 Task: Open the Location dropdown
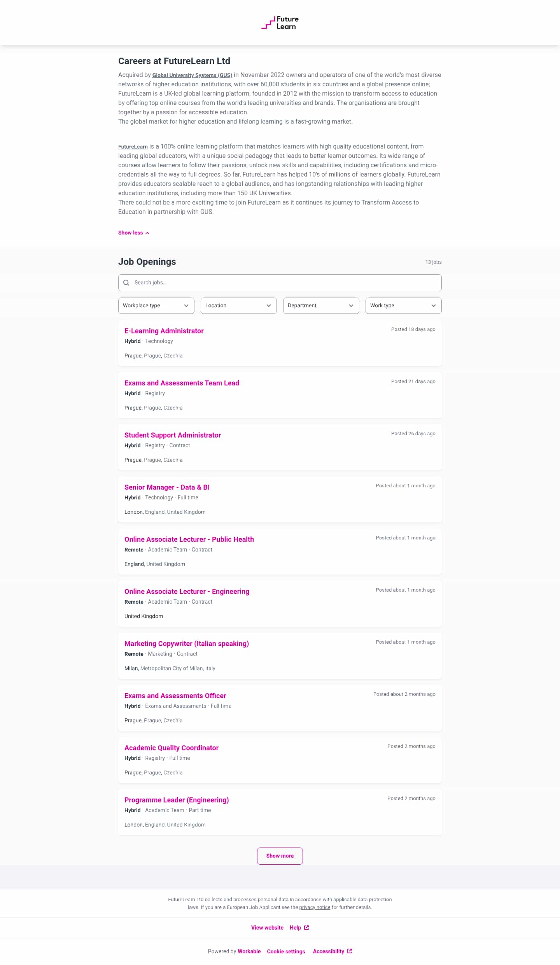coord(238,306)
